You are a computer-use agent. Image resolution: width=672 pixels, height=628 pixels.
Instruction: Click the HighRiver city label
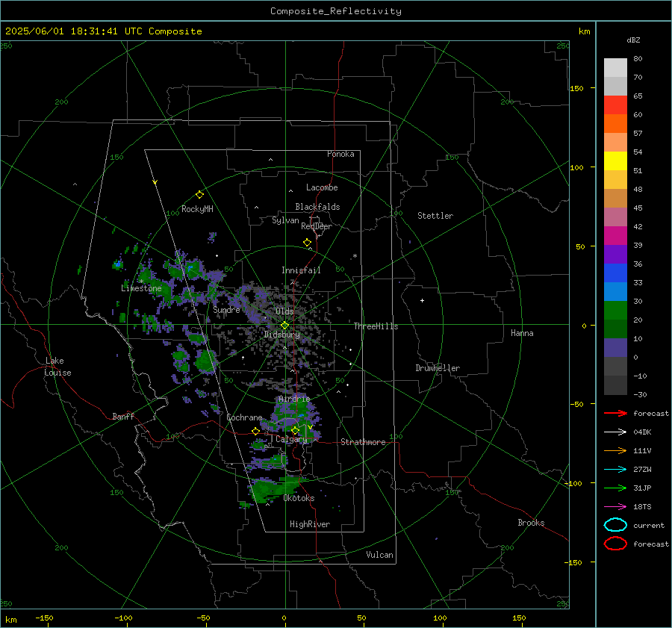pos(310,525)
